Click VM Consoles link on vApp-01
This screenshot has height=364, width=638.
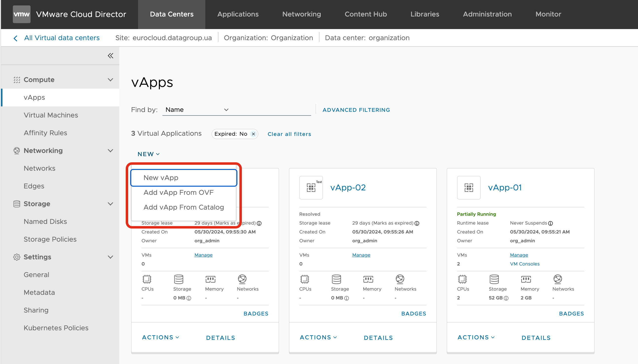524,264
